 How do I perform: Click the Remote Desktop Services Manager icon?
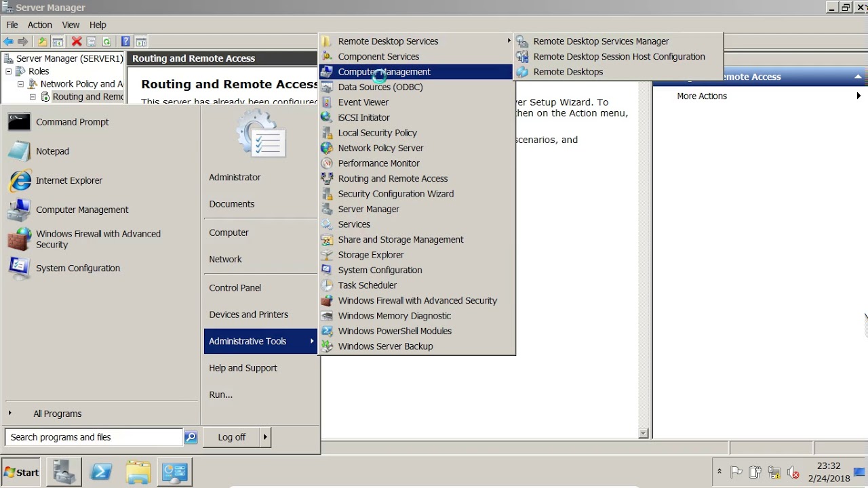522,41
